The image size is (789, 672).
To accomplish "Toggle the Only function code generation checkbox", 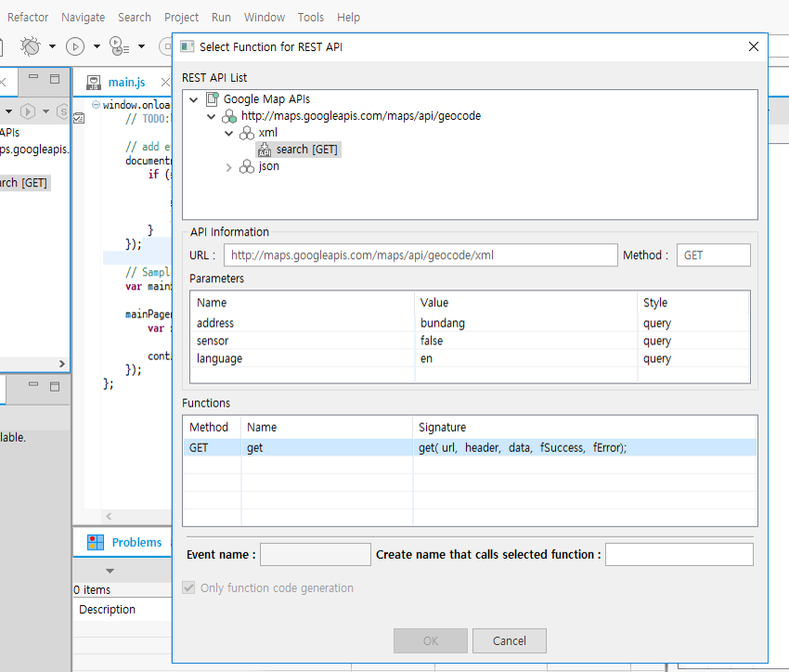I will point(188,587).
